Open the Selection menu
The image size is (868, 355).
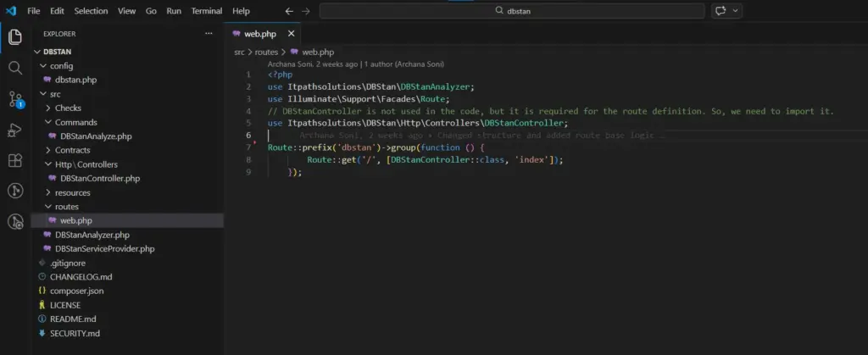click(91, 11)
